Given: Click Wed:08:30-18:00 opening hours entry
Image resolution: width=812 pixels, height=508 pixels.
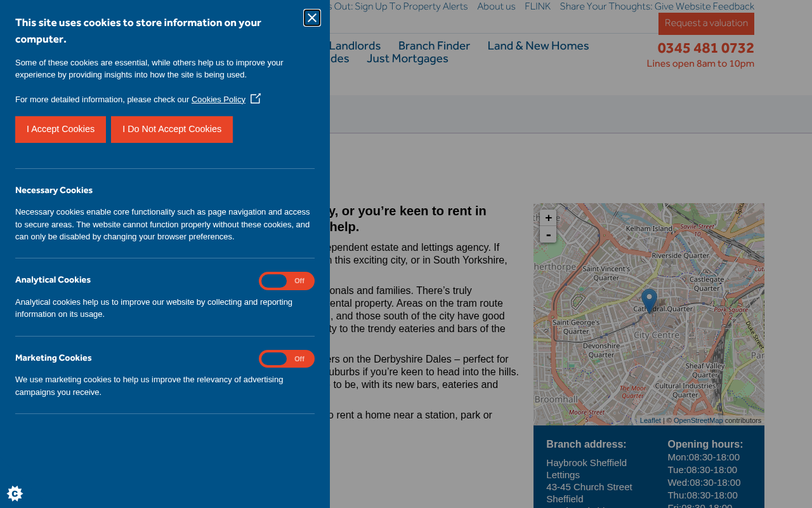Looking at the screenshot, I should pyautogui.click(x=704, y=483).
